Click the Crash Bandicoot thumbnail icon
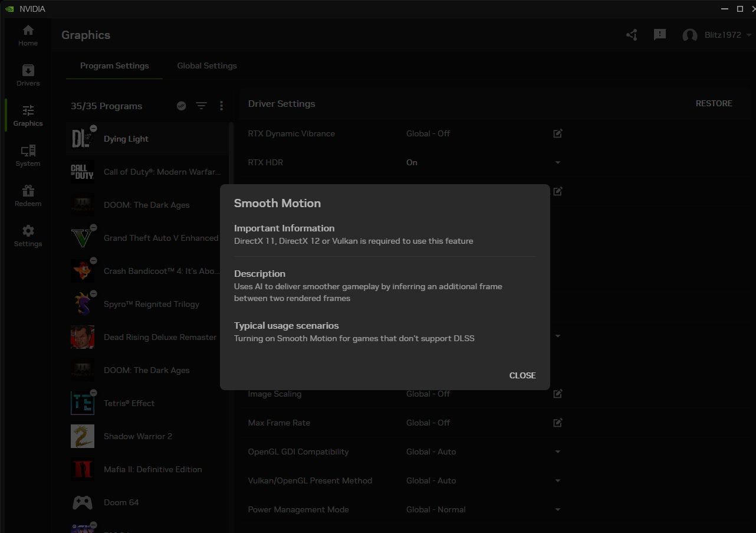Image resolution: width=756 pixels, height=533 pixels. (83, 271)
